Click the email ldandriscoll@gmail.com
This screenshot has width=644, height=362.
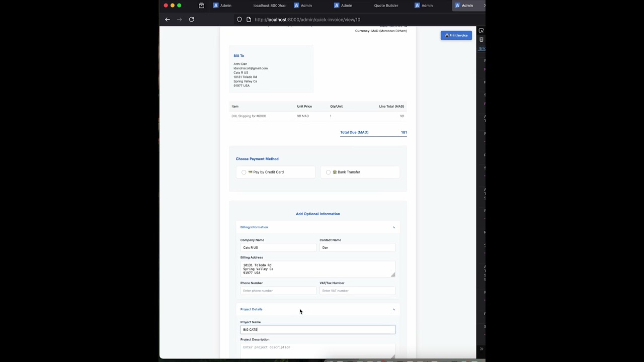pos(251,68)
